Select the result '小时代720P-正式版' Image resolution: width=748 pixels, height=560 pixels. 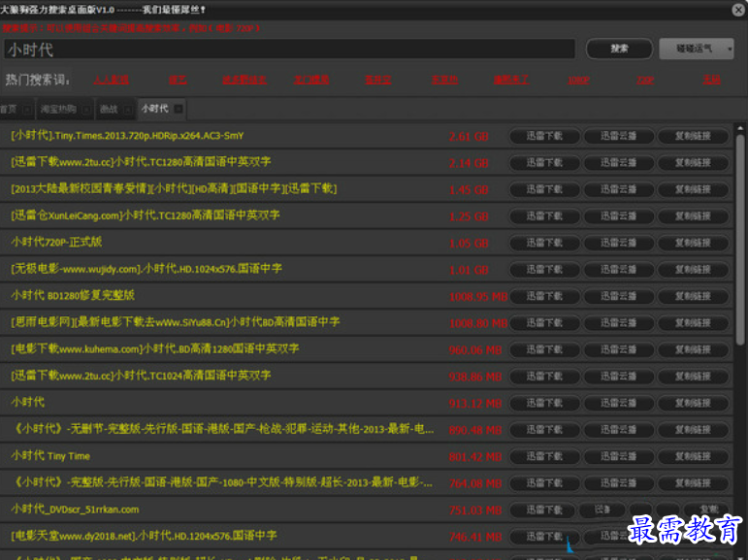[56, 243]
